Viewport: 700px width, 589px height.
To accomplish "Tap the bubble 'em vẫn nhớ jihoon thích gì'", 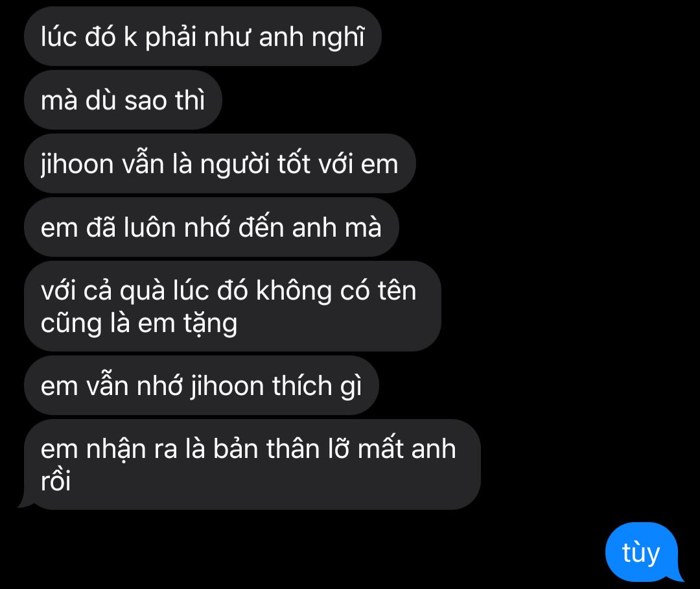I will point(202,385).
